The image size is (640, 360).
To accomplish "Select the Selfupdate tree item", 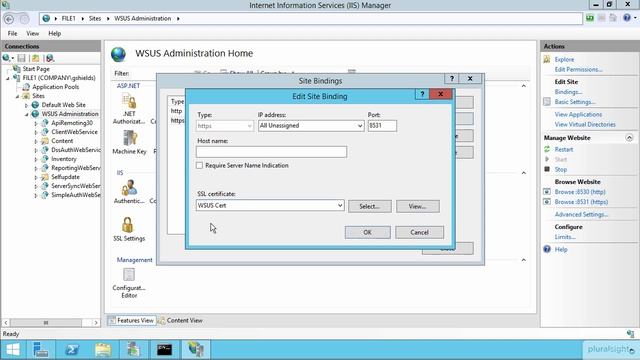I will [65, 177].
